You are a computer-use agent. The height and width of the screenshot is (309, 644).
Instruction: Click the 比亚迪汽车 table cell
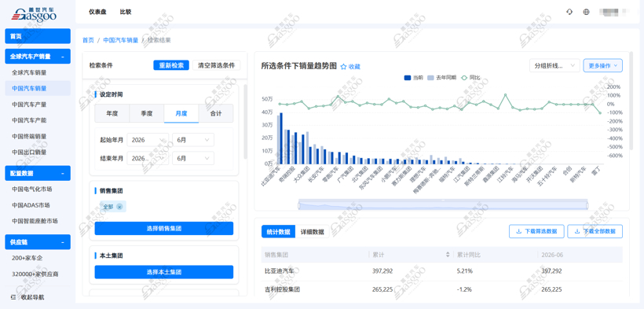280,271
